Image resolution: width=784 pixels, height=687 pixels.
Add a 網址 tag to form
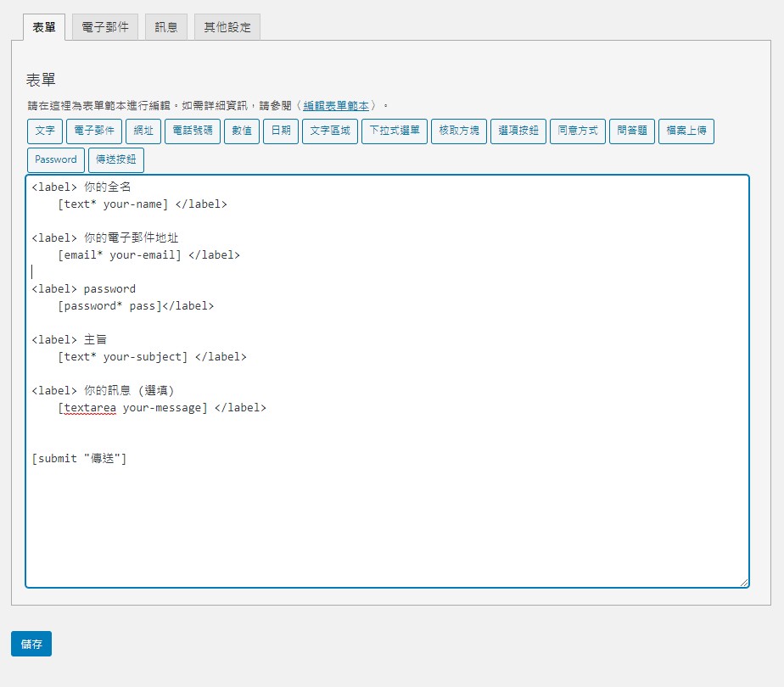pos(143,131)
